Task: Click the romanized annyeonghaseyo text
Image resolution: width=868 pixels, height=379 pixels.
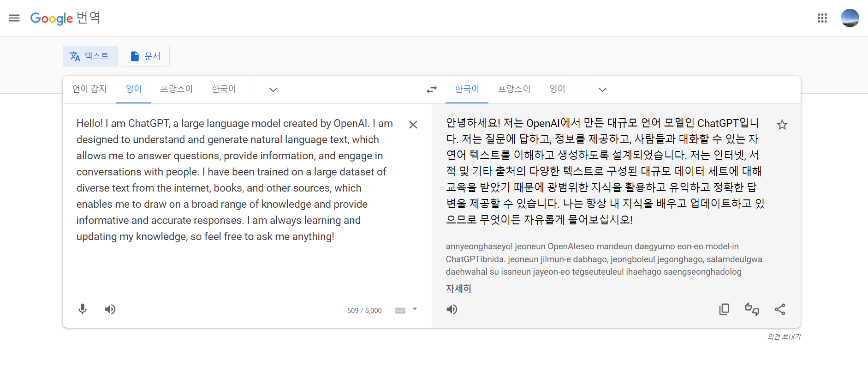Action: 604,259
